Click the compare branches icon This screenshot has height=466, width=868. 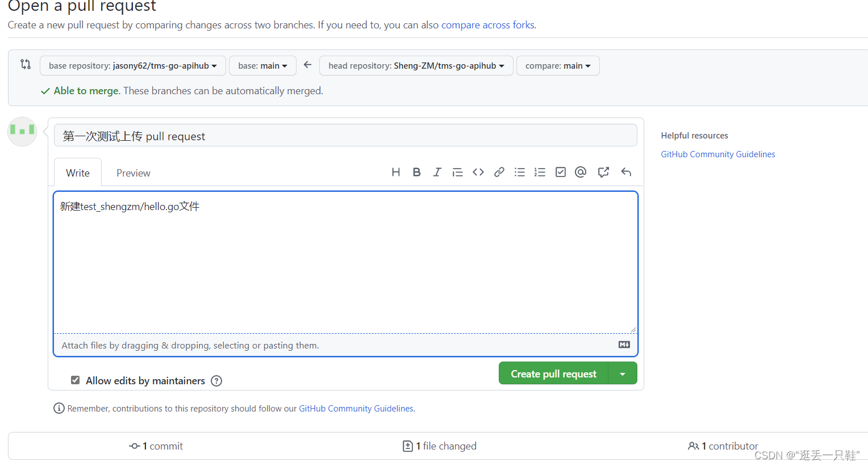click(26, 64)
